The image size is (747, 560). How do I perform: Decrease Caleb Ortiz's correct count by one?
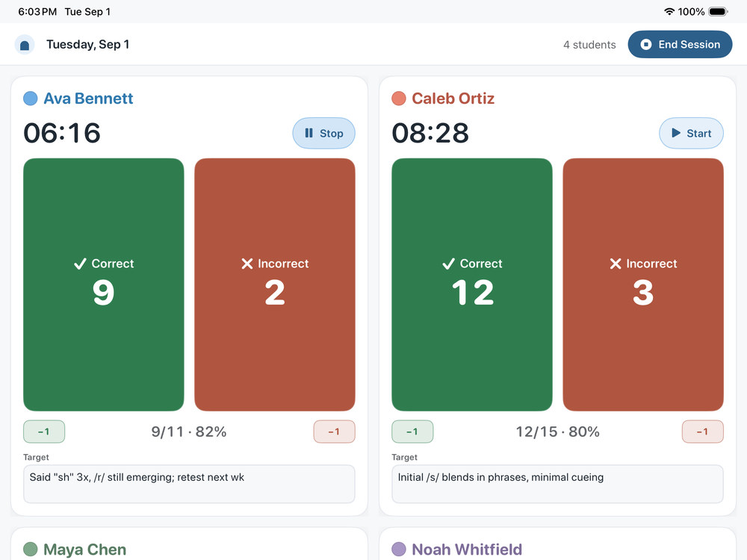[x=412, y=432]
